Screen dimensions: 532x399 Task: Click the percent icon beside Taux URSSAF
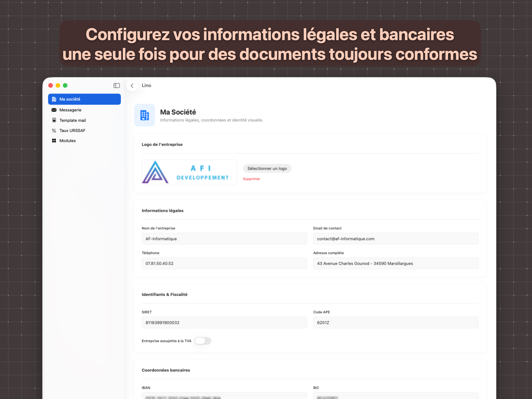point(54,131)
